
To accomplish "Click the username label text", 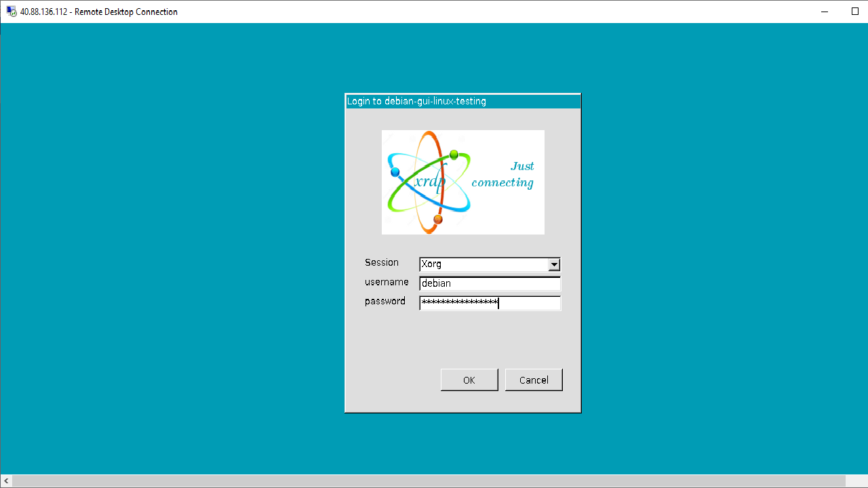I will click(387, 282).
